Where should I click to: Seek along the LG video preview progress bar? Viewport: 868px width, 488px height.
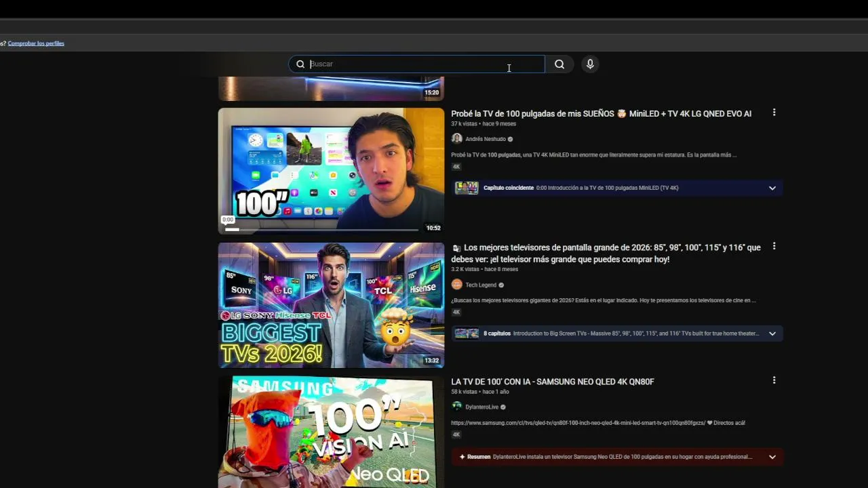[x=322, y=230]
